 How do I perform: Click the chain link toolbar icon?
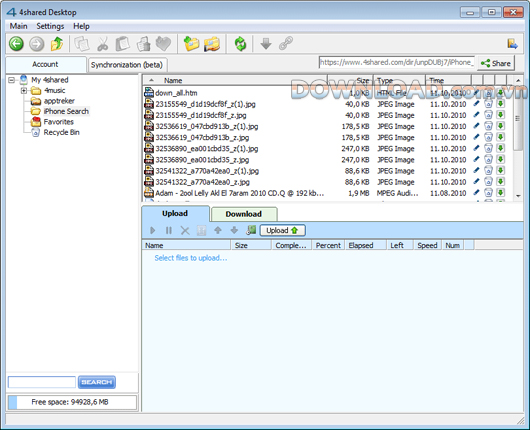[286, 43]
